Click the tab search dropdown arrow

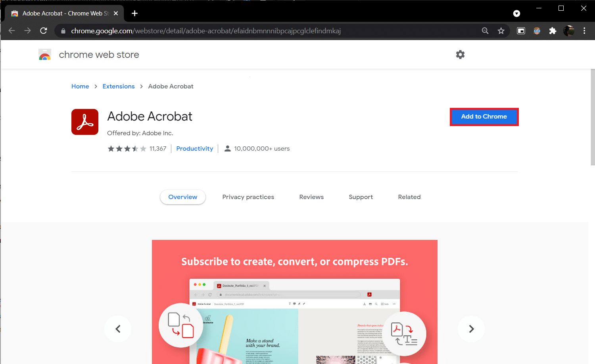tap(516, 13)
